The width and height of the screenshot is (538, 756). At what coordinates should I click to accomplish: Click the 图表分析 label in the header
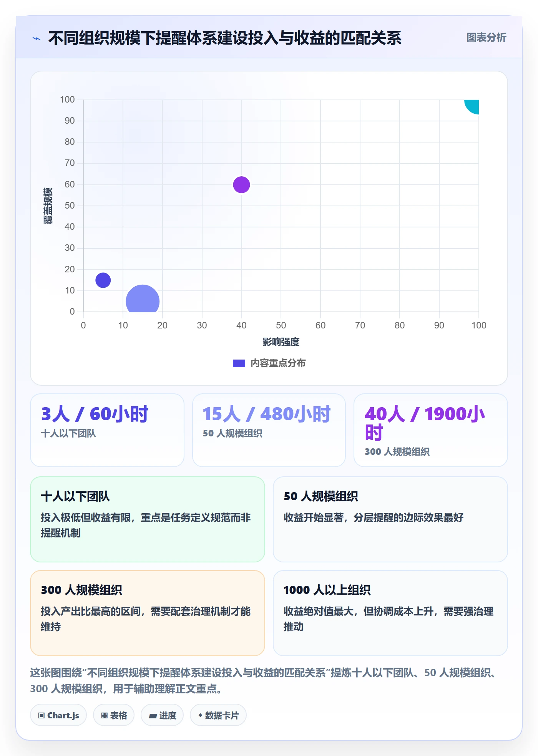click(486, 38)
